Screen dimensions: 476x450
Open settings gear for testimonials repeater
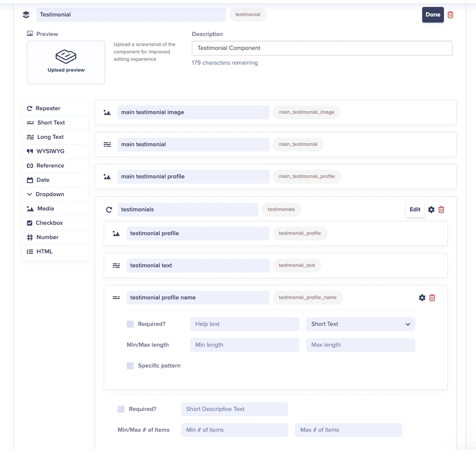pyautogui.click(x=431, y=210)
